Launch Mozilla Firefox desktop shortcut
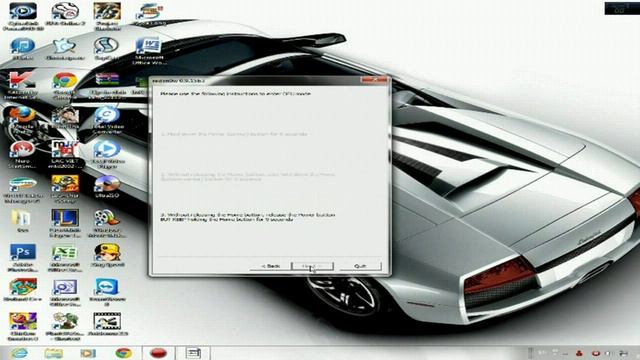This screenshot has width=640, height=360. click(x=22, y=120)
